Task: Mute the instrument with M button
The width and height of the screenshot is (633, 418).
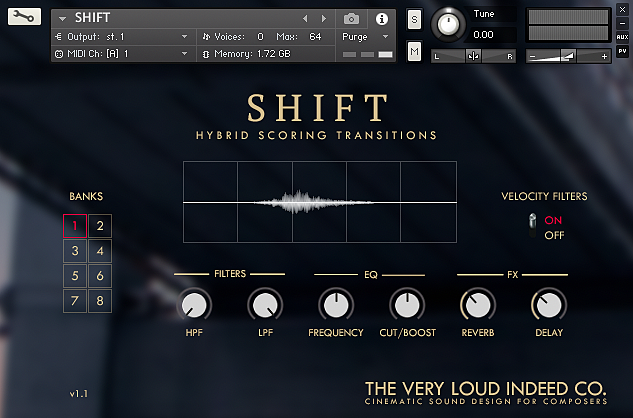Action: (415, 51)
